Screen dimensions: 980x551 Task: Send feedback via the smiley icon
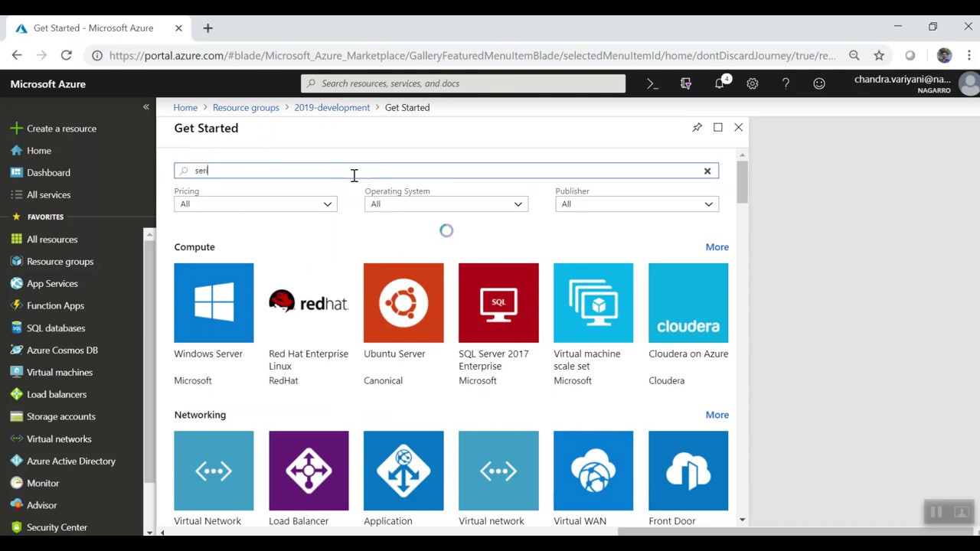[819, 83]
